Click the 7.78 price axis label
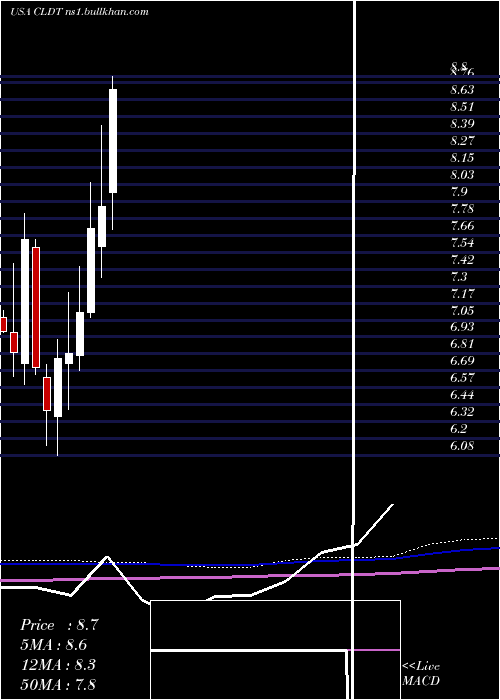This screenshot has width=500, height=700. coord(462,209)
